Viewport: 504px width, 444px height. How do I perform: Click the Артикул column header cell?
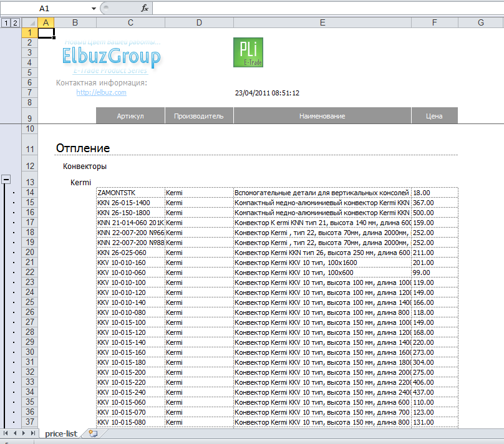click(130, 116)
